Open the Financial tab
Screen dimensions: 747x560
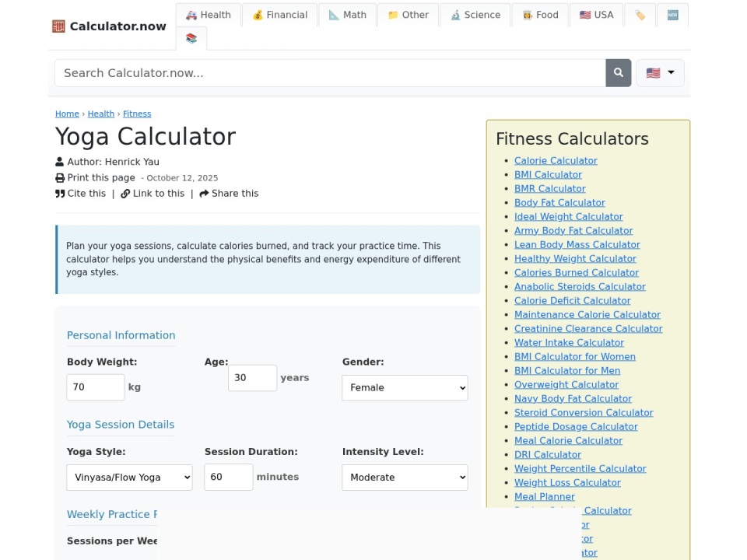280,15
